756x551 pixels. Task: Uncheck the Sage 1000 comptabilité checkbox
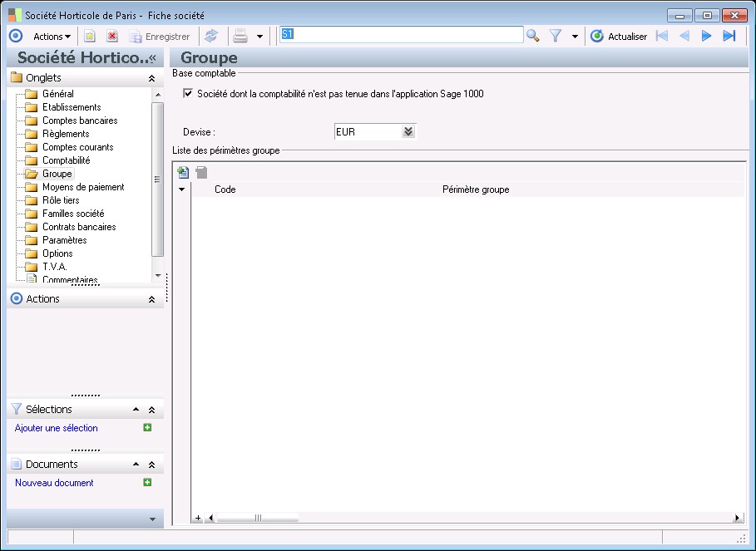point(188,94)
